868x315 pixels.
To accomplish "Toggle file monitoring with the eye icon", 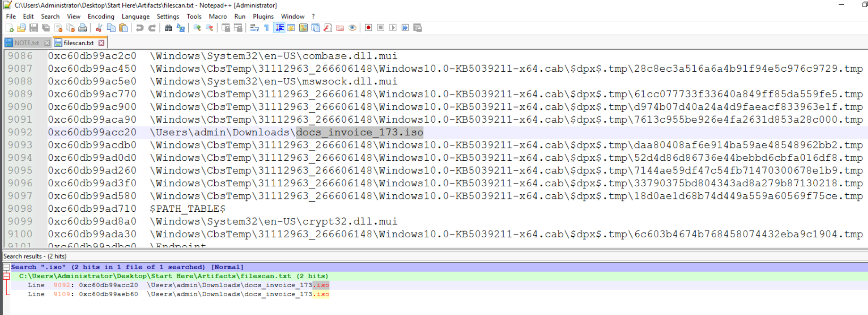I will pos(352,28).
